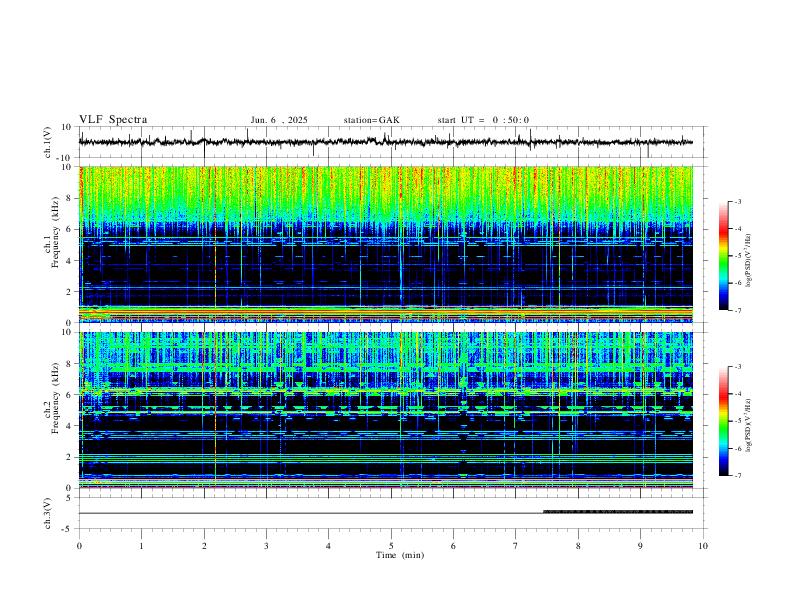Select the 'start UT = 0 :50: 0' text
Image resolution: width=792 pixels, height=612 pixels.
click(483, 120)
